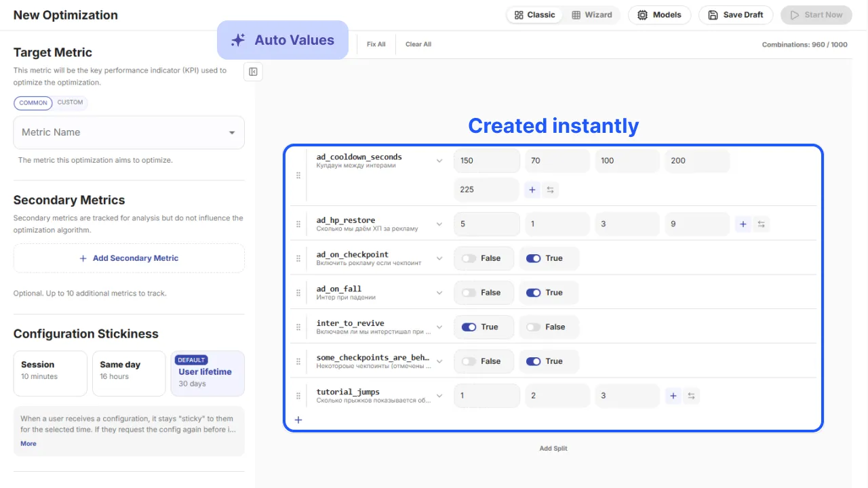Expand ad_on_fall parameter chevron

[x=439, y=293]
